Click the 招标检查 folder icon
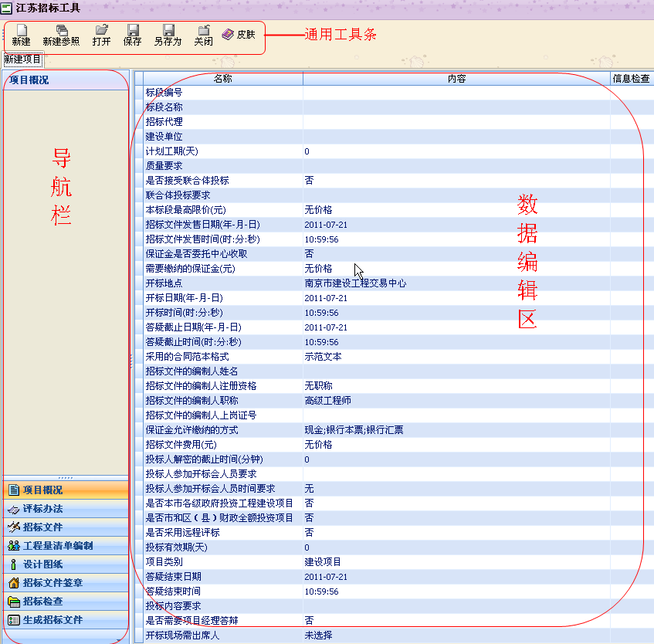654x644 pixels. [x=14, y=602]
